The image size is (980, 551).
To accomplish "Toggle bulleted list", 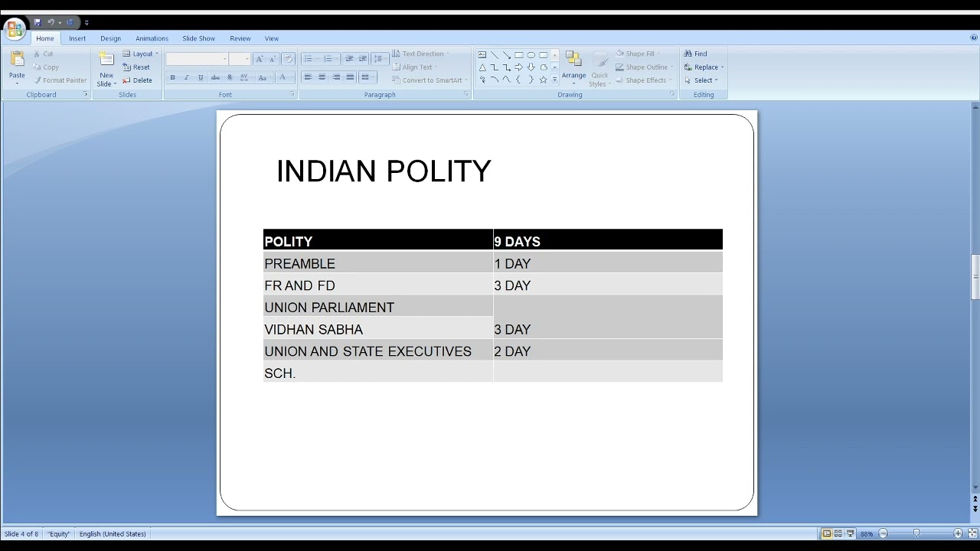I will [310, 59].
